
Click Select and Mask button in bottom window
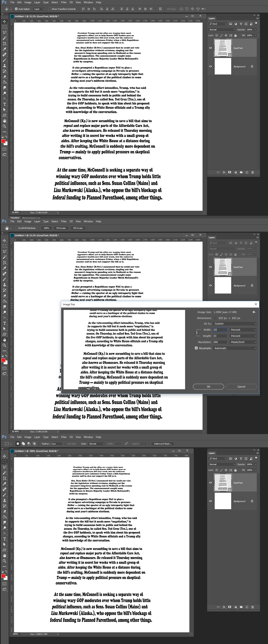pyautogui.click(x=163, y=444)
